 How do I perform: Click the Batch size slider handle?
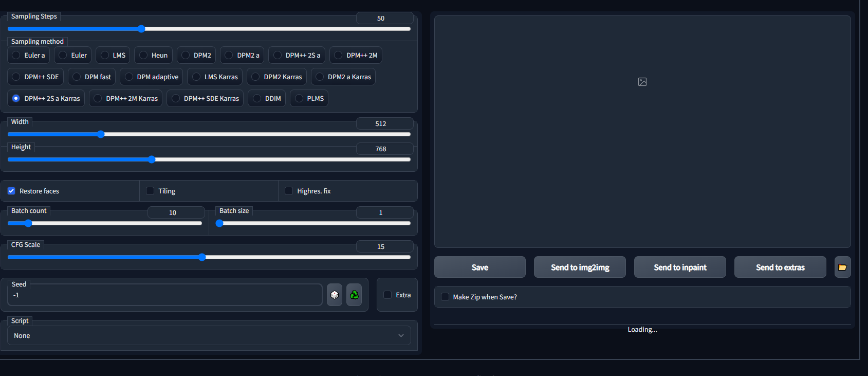tap(219, 223)
